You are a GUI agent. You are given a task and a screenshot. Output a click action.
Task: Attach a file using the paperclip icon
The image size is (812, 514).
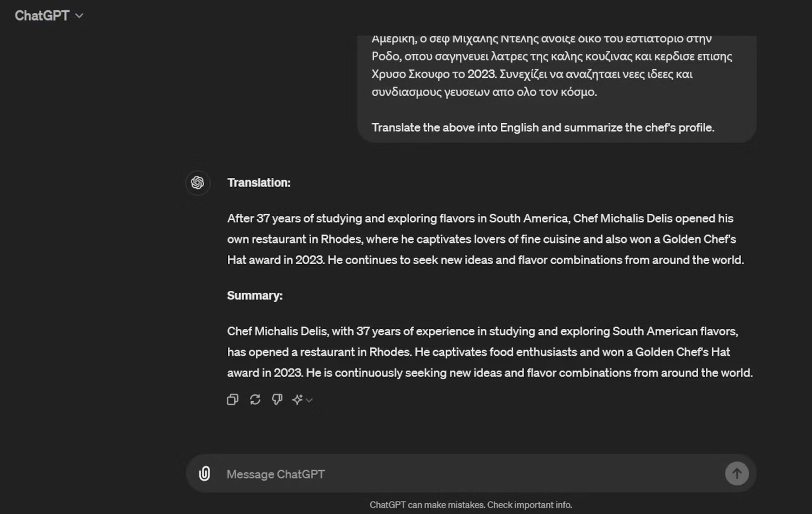[x=205, y=474]
